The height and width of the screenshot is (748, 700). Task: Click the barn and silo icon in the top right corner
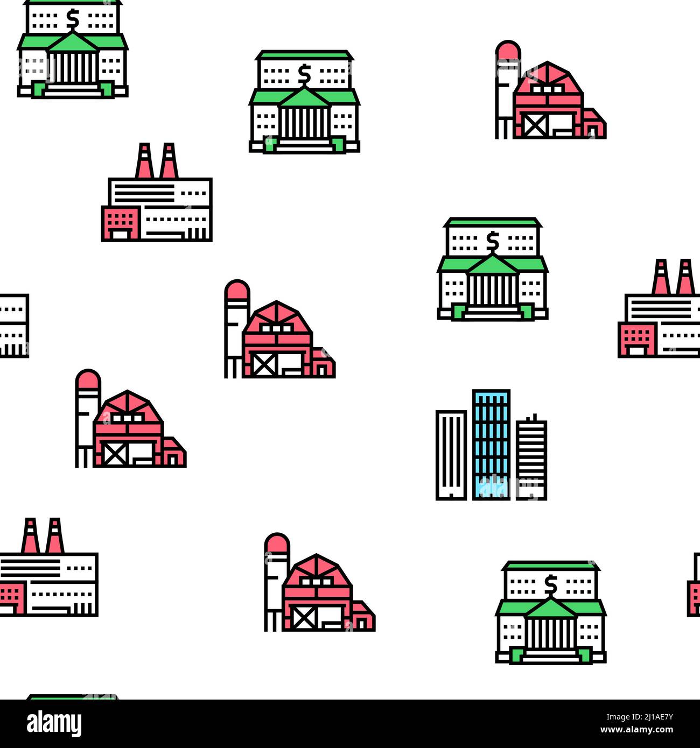(550, 90)
